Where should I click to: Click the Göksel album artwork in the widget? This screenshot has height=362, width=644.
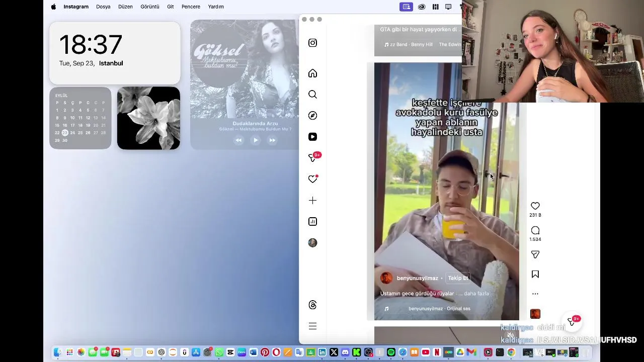[x=245, y=69]
